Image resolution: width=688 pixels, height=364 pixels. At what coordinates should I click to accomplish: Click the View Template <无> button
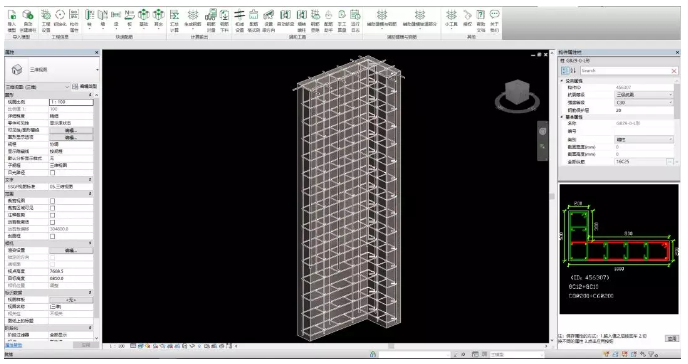click(x=71, y=300)
